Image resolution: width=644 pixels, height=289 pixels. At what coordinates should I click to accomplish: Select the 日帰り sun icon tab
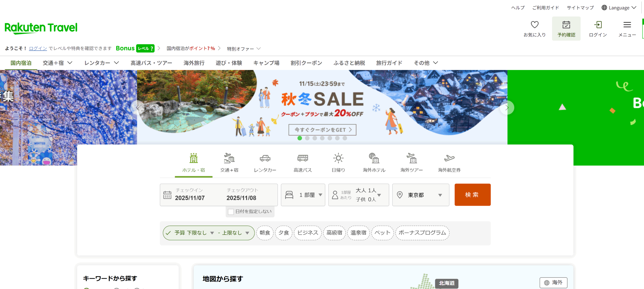click(338, 158)
